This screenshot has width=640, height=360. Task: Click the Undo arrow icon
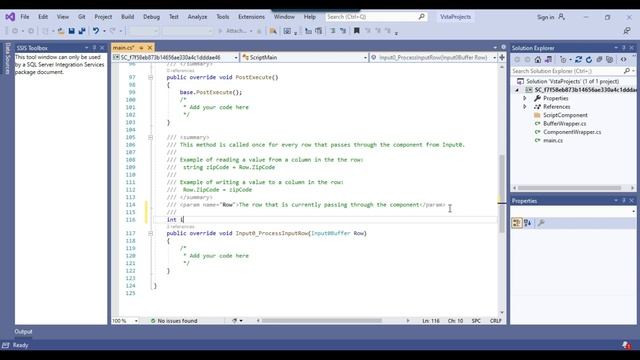click(x=96, y=31)
